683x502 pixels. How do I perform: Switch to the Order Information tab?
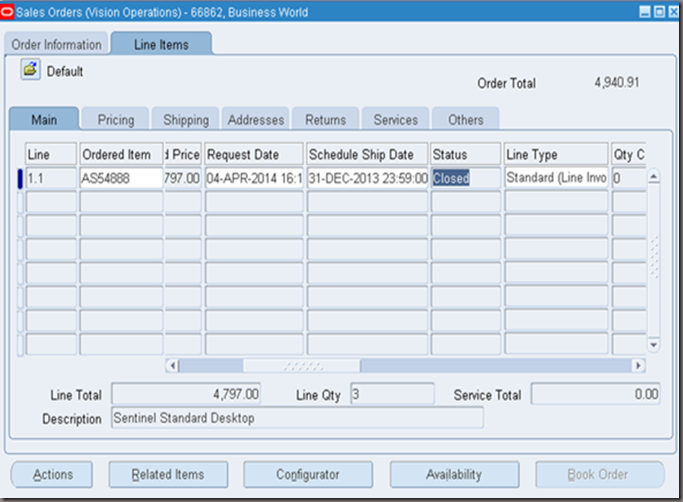56,44
